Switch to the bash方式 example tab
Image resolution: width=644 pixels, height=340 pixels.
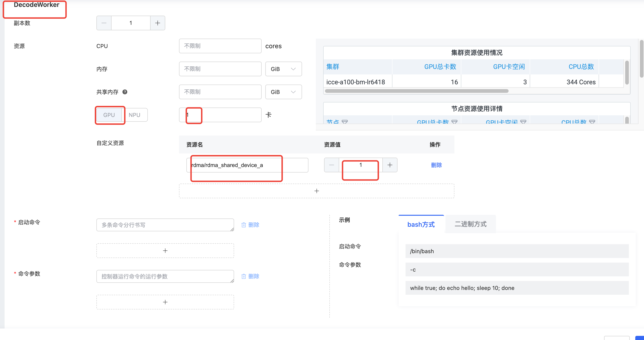pyautogui.click(x=421, y=224)
